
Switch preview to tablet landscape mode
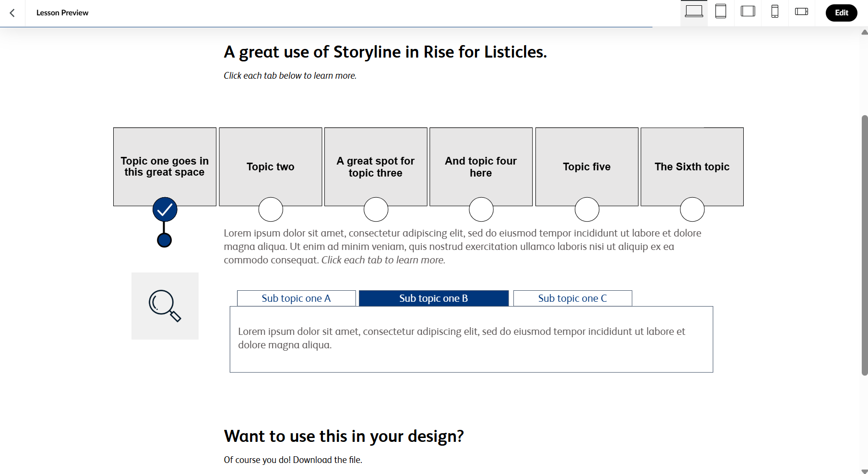point(748,12)
